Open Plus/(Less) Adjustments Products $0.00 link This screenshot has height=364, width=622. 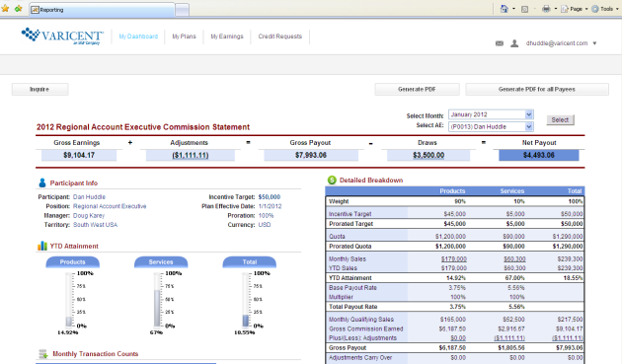[x=458, y=338]
